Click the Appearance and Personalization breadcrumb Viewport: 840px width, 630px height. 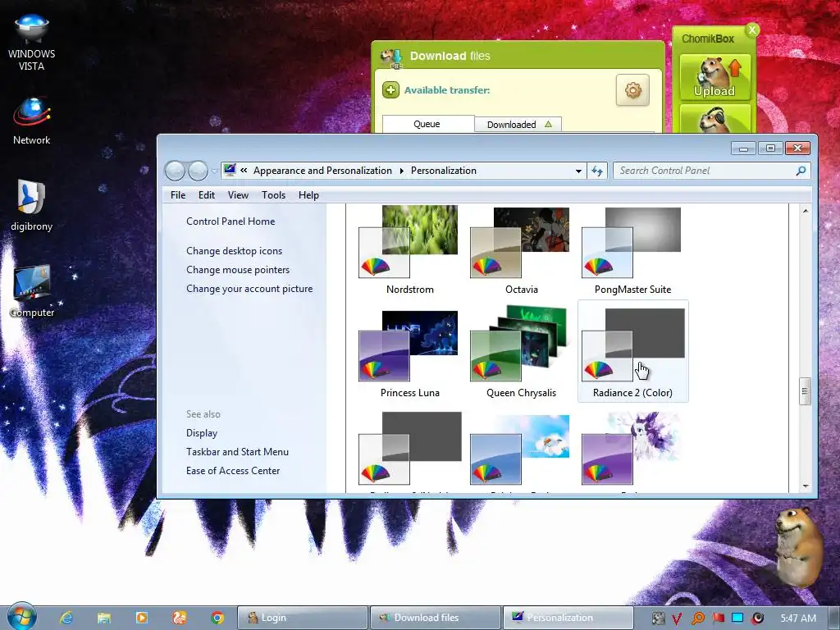pyautogui.click(x=322, y=171)
